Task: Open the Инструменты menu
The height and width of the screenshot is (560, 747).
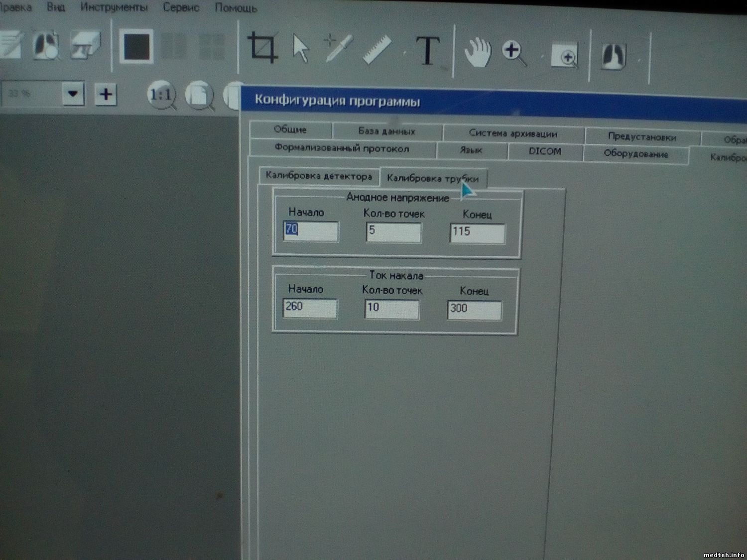Action: pos(114,7)
